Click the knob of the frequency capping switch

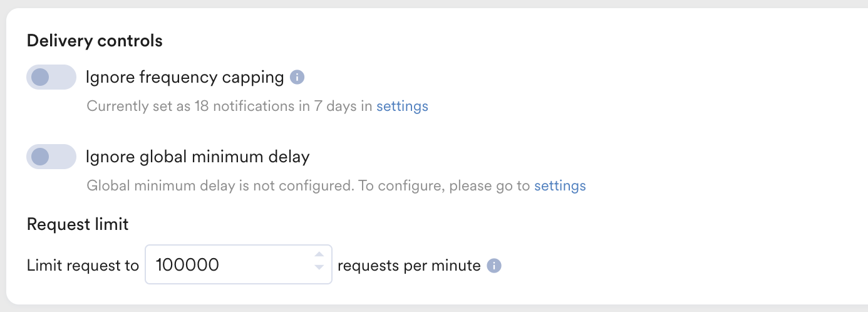[x=40, y=77]
